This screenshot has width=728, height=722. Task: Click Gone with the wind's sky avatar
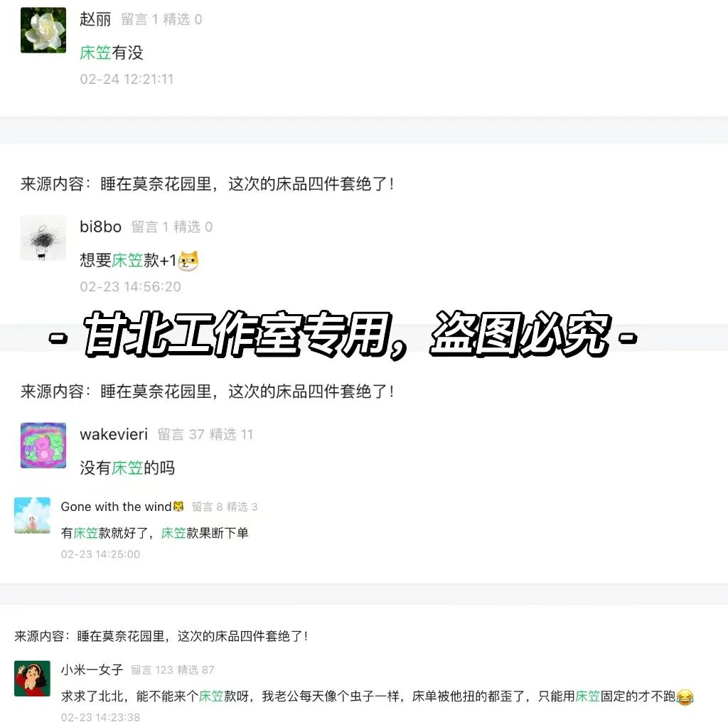[32, 515]
